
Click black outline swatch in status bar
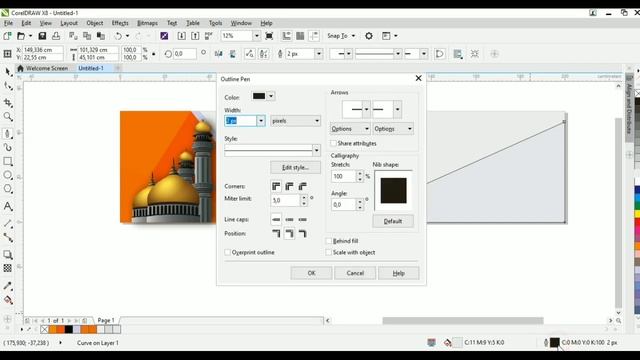(x=555, y=342)
